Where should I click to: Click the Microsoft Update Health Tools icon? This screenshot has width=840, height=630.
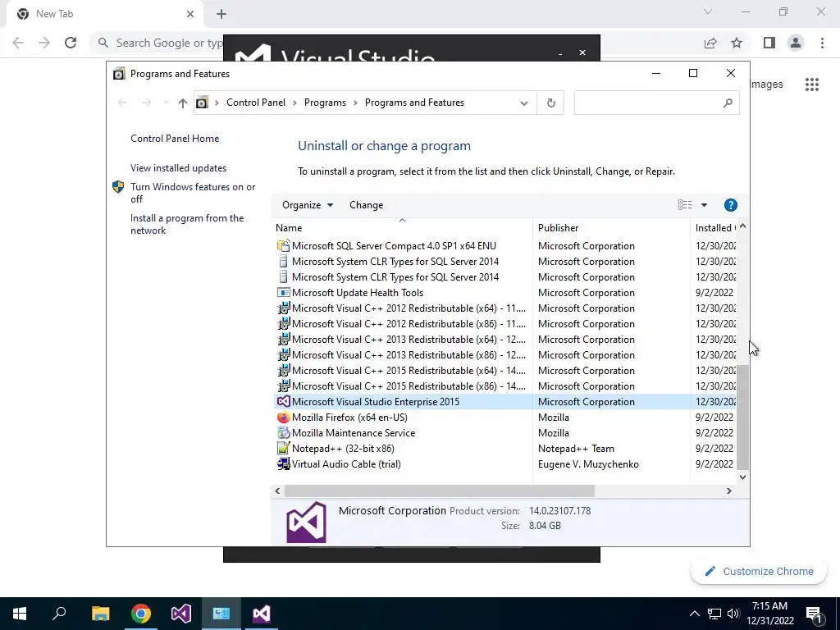point(283,293)
